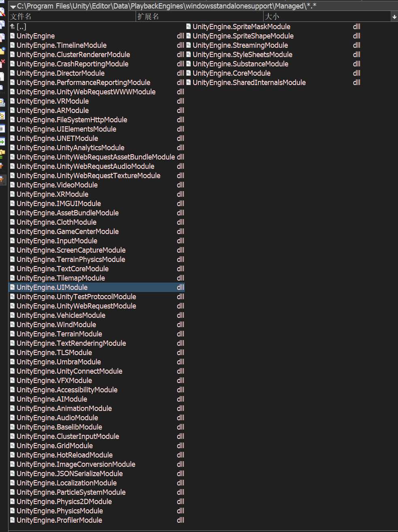The height and width of the screenshot is (532, 398).
Task: Select UnityEngine.SharedInternalsModule file name
Action: pyautogui.click(x=249, y=83)
